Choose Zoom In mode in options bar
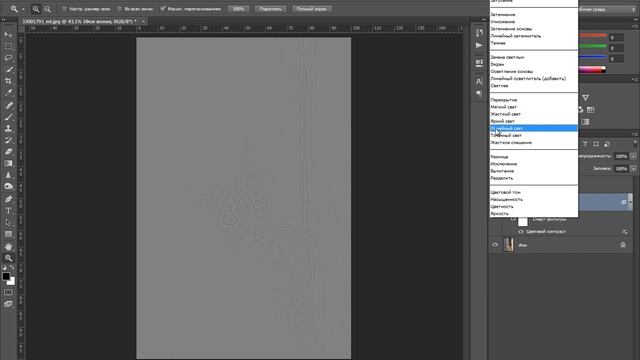The height and width of the screenshot is (360, 640). (x=36, y=9)
